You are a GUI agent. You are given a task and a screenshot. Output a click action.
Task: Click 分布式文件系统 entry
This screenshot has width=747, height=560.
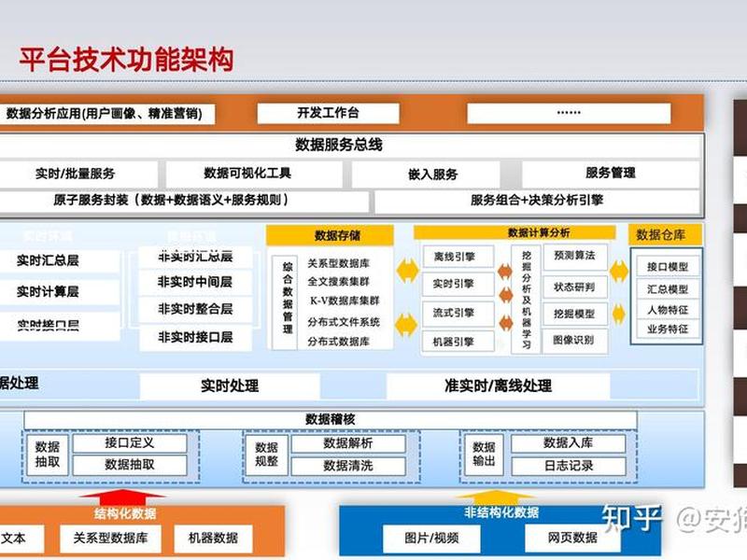[x=344, y=322]
